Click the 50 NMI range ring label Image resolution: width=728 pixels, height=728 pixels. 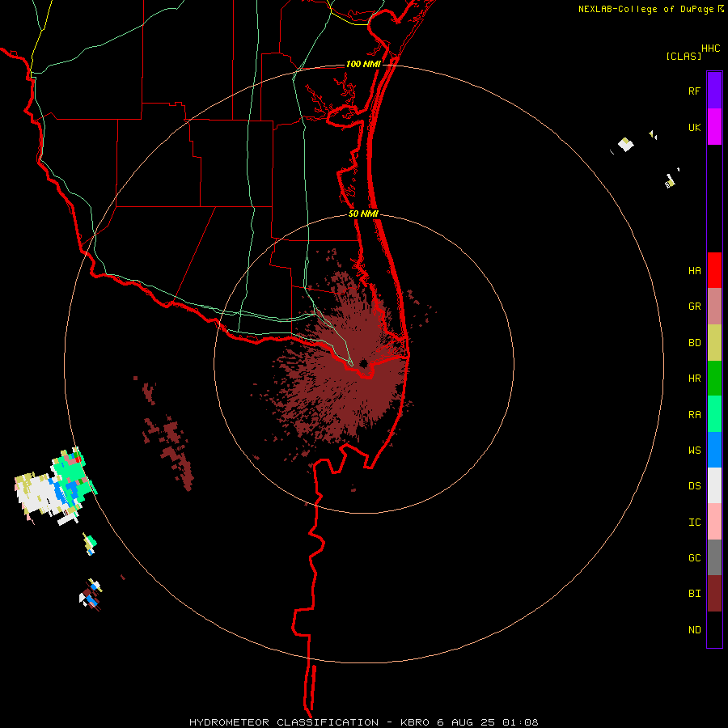point(363,214)
